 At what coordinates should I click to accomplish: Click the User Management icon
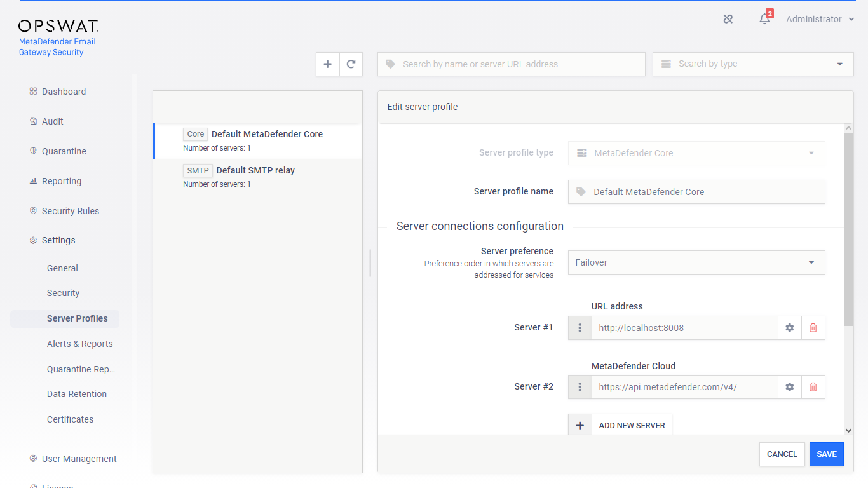pyautogui.click(x=33, y=459)
